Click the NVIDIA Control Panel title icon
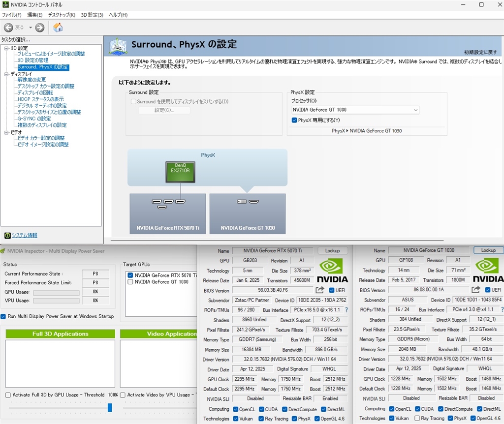This screenshot has width=504, height=424. point(5,4)
